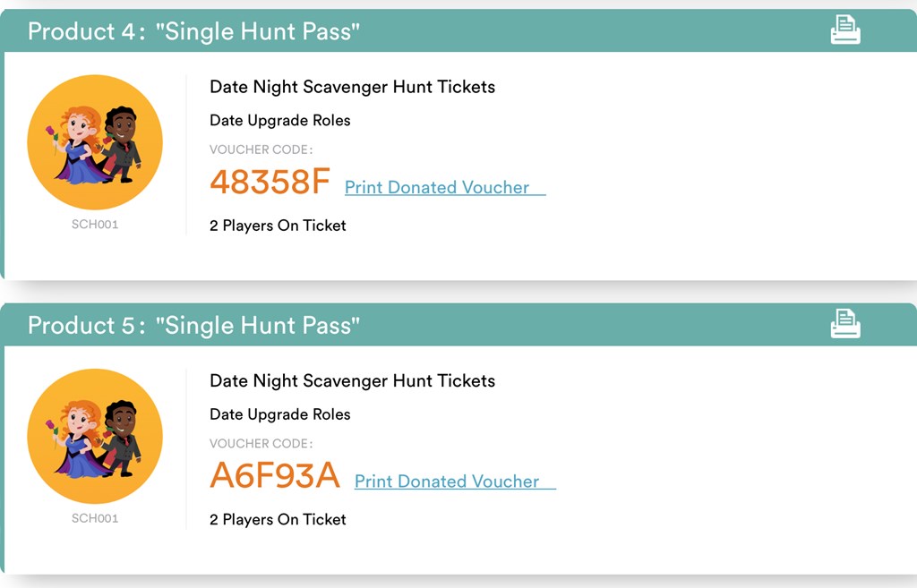Click Date Night Scavenger Hunt Tickets in Product 5
The height and width of the screenshot is (588, 917).
[x=352, y=380]
